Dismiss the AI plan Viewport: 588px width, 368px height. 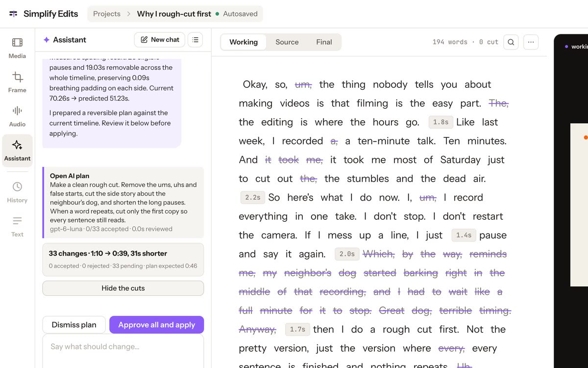pyautogui.click(x=74, y=325)
